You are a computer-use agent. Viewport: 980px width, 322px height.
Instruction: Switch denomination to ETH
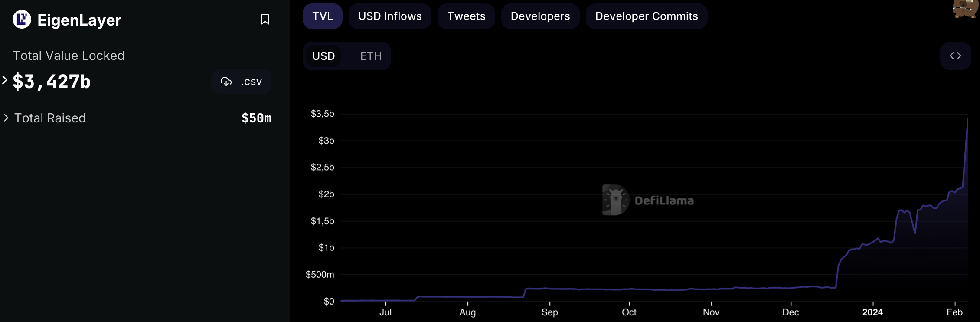pyautogui.click(x=371, y=56)
